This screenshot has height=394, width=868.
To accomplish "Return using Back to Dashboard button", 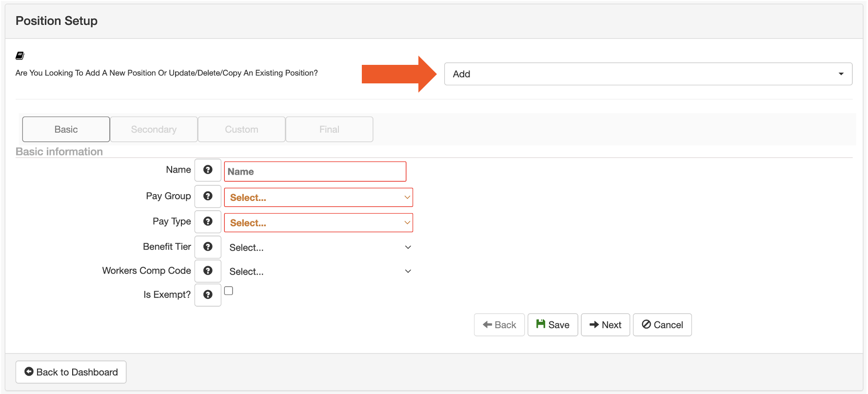I will click(x=71, y=372).
